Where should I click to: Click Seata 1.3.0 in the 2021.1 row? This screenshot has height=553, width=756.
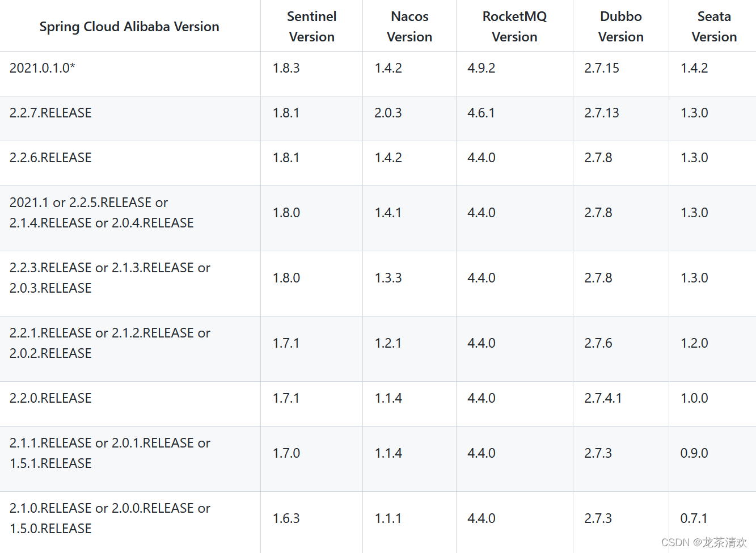point(694,213)
